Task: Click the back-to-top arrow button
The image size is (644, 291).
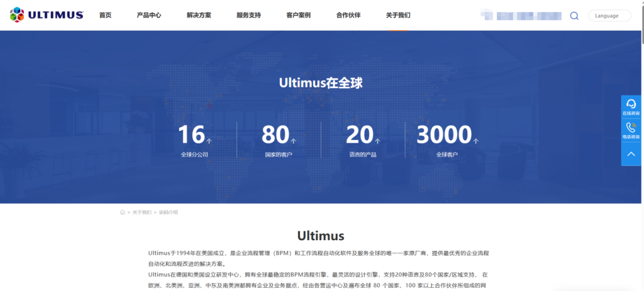Action: [631, 154]
